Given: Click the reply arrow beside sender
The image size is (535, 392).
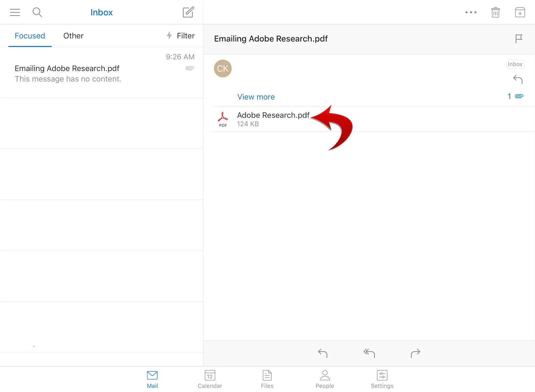Looking at the screenshot, I should [x=518, y=79].
